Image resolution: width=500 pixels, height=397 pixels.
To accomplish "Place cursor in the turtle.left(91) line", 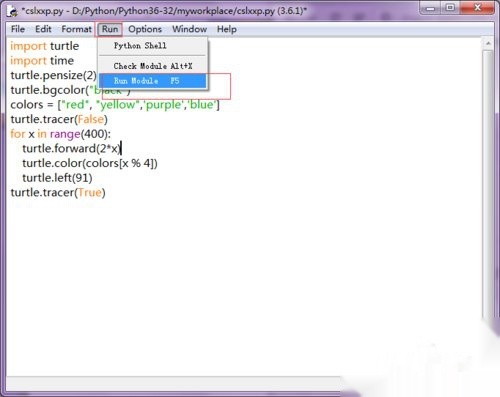I will 57,178.
